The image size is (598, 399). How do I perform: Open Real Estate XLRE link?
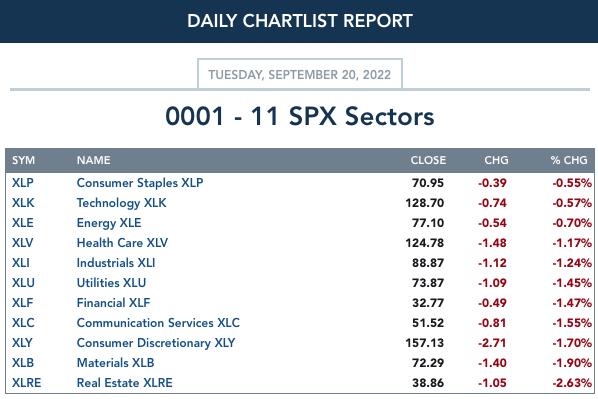point(124,383)
